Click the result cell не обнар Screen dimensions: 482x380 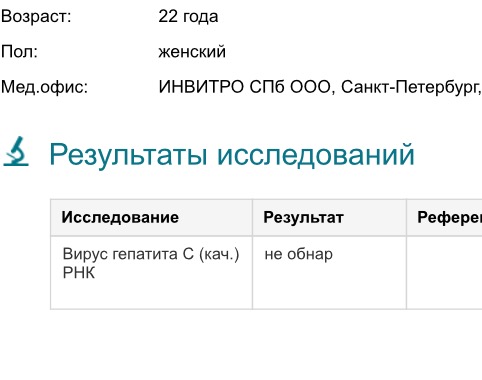pyautogui.click(x=329, y=273)
